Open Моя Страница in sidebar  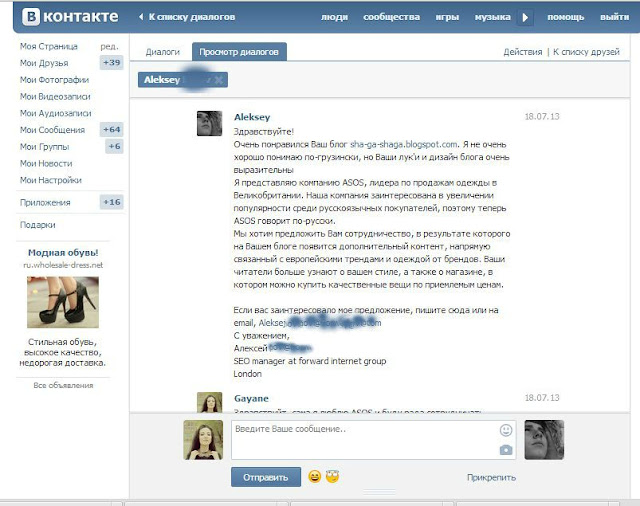pyautogui.click(x=49, y=47)
